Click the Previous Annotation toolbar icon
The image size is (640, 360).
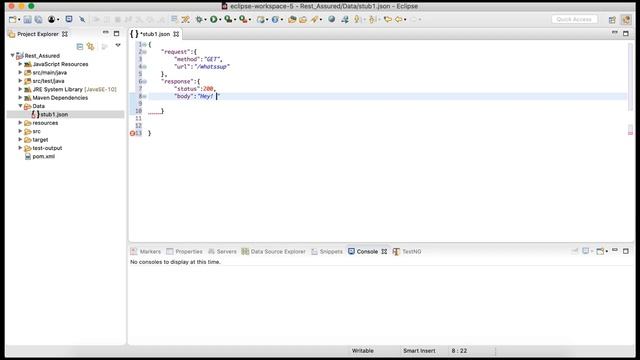[372, 19]
